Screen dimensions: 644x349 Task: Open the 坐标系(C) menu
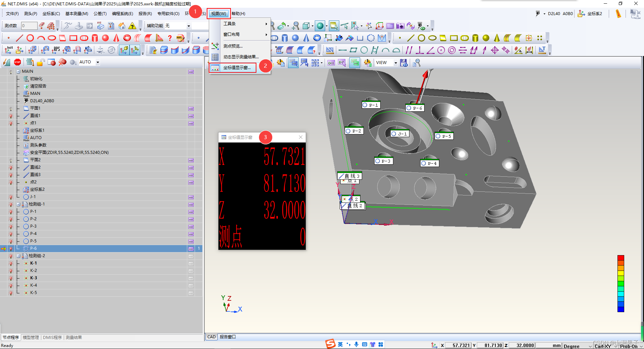coord(51,14)
